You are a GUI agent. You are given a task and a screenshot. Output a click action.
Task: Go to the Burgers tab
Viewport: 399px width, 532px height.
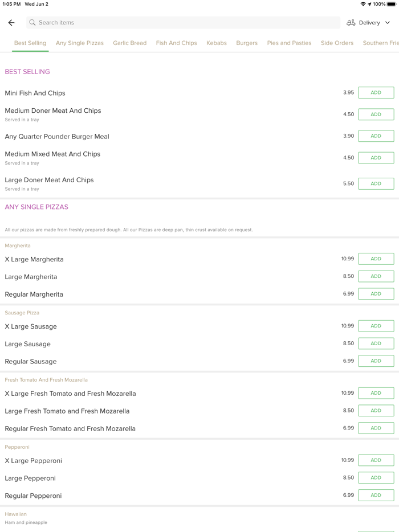tap(247, 43)
